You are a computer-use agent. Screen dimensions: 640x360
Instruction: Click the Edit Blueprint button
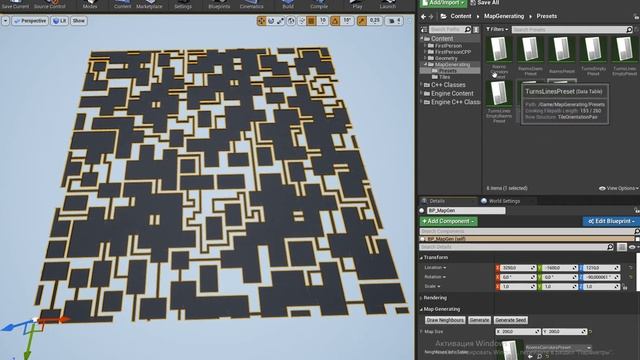point(611,221)
